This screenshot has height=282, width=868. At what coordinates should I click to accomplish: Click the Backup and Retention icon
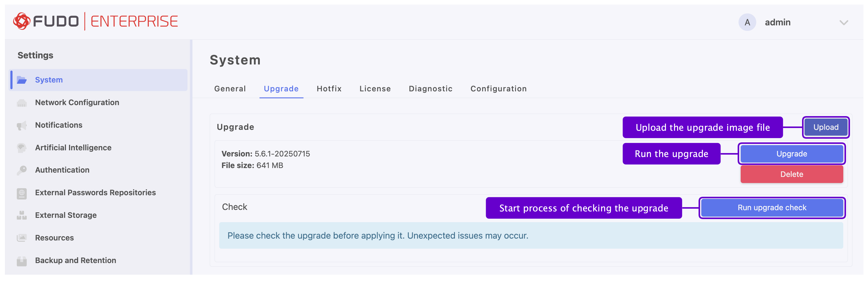(x=22, y=261)
